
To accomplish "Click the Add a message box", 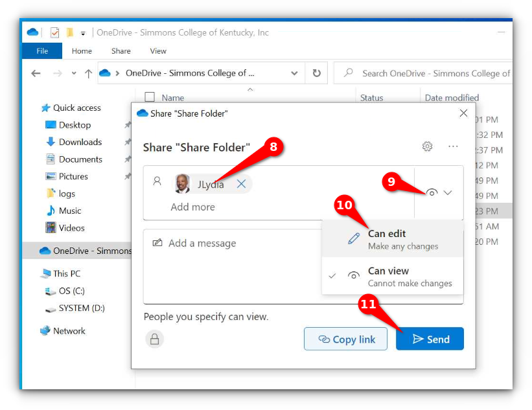I will point(233,267).
